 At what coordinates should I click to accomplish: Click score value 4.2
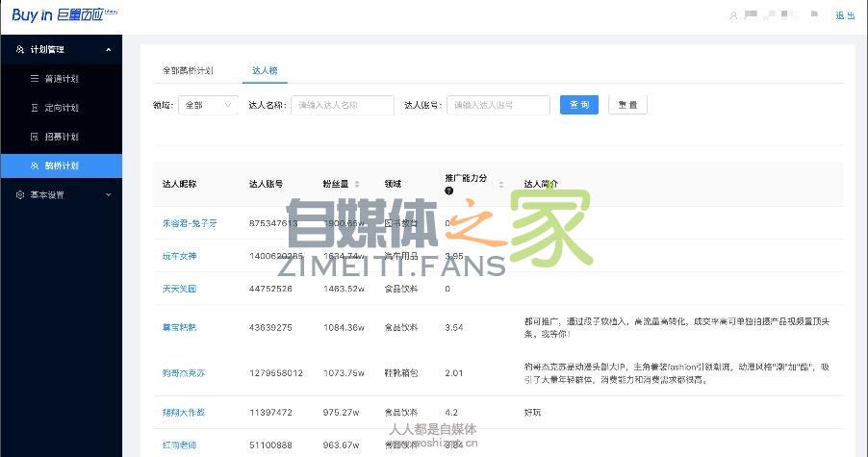(451, 413)
